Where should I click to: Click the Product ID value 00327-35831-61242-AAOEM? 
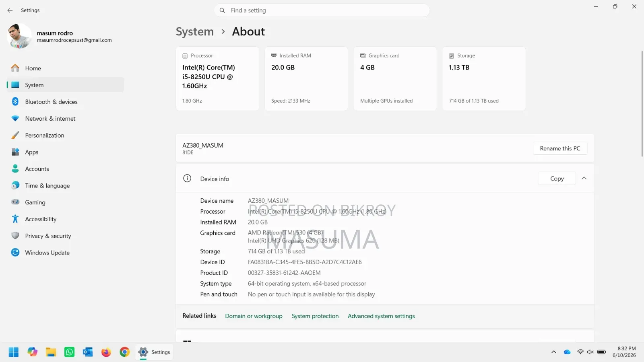[284, 273]
